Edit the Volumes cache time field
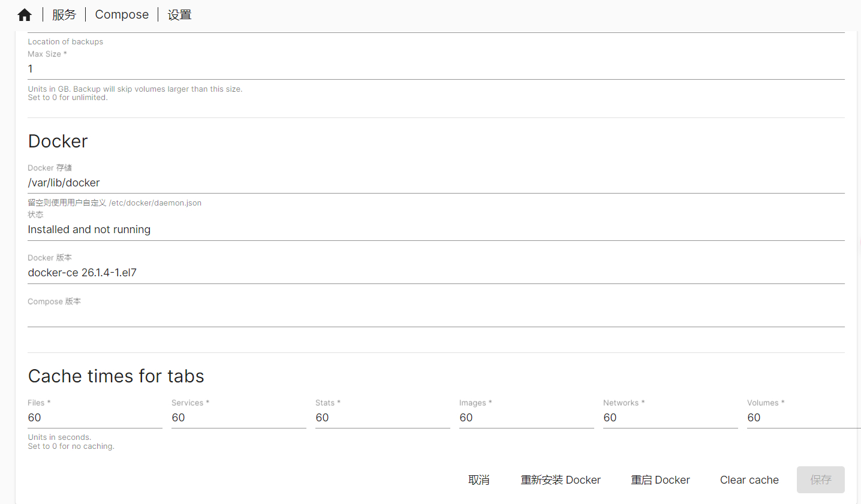Screen dimensions: 861x504 803,418
